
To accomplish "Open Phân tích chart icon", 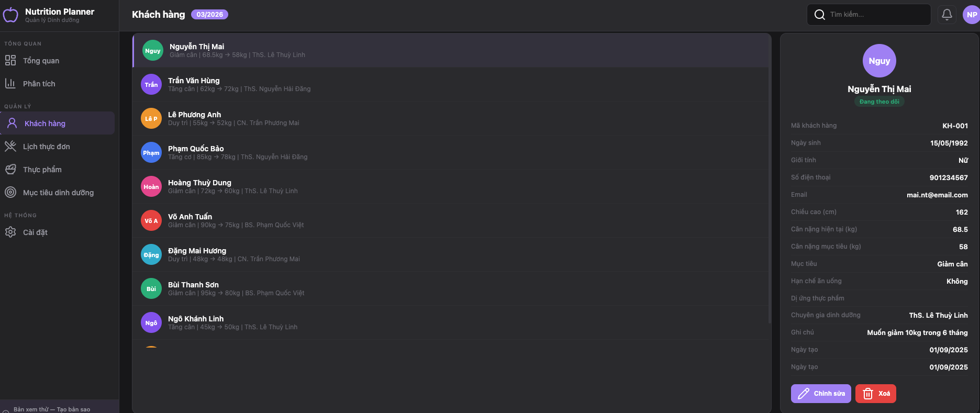I will point(10,83).
